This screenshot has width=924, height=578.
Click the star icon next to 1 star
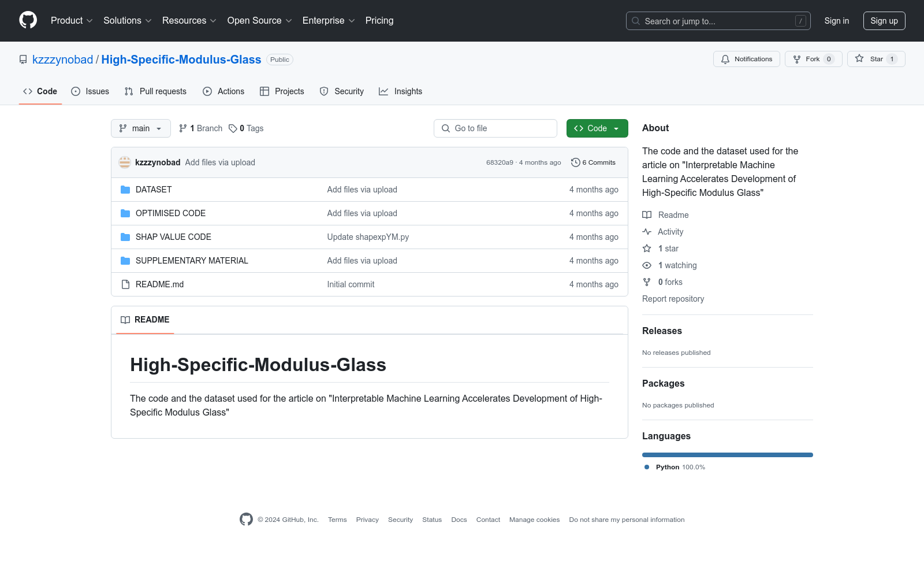coord(647,249)
